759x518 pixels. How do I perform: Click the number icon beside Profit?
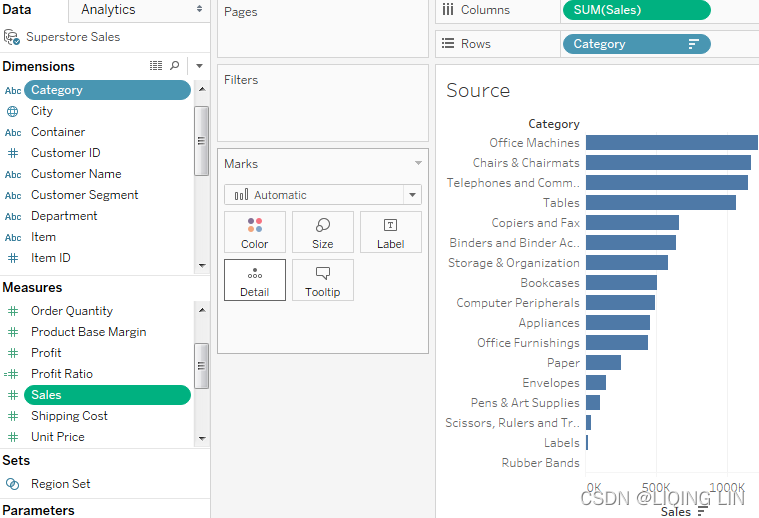[13, 353]
